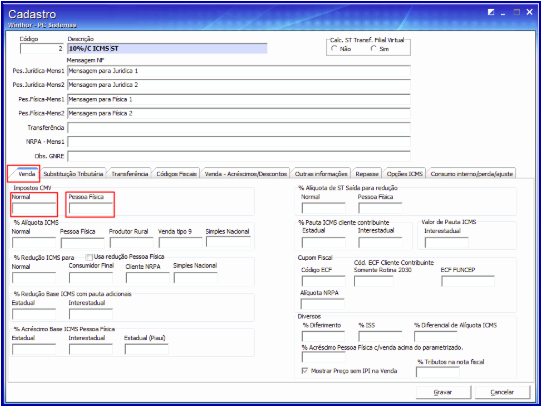This screenshot has width=542, height=407.
Task: Toggle Mostrar Preço sem IPI na Venda
Action: pyautogui.click(x=305, y=371)
